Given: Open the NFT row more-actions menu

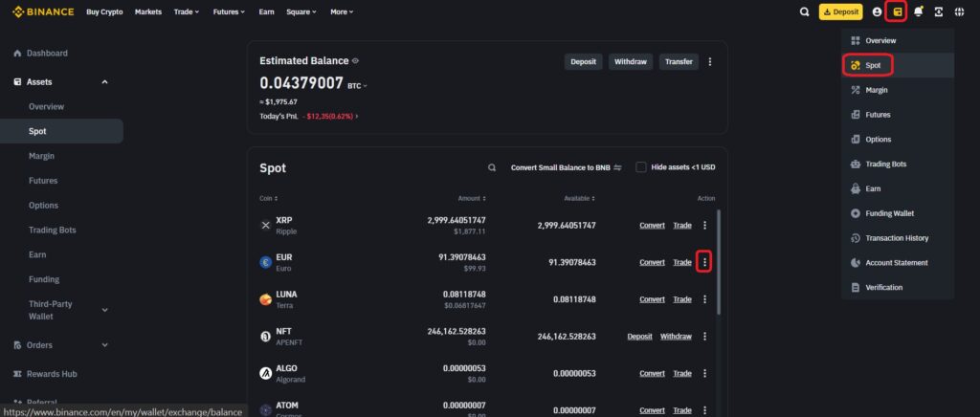Looking at the screenshot, I should click(705, 336).
